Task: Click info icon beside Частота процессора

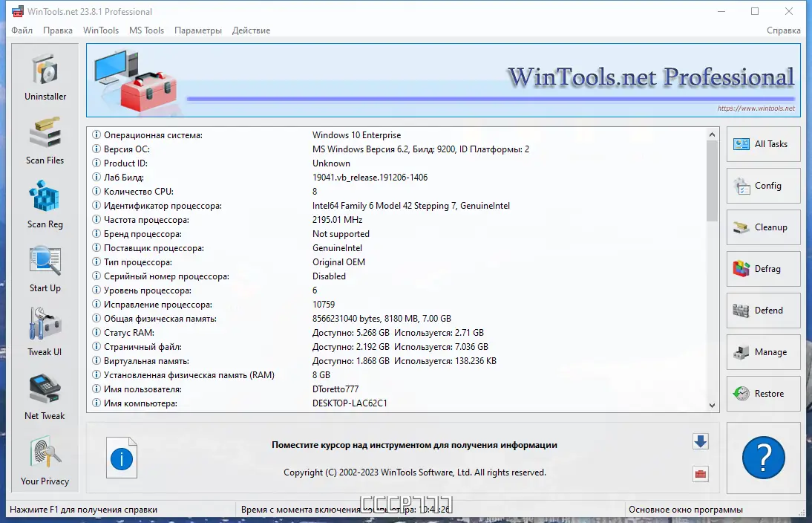Action: pos(96,219)
